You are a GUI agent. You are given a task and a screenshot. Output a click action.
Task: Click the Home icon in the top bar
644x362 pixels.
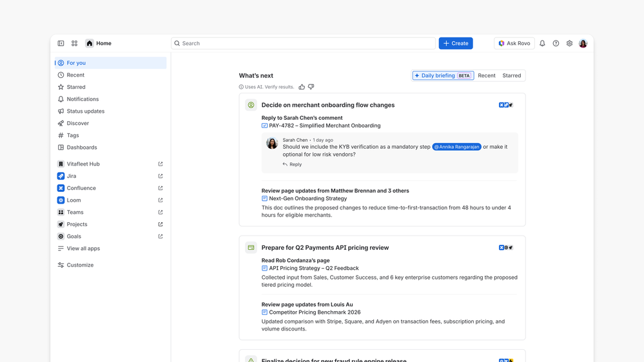(90, 43)
